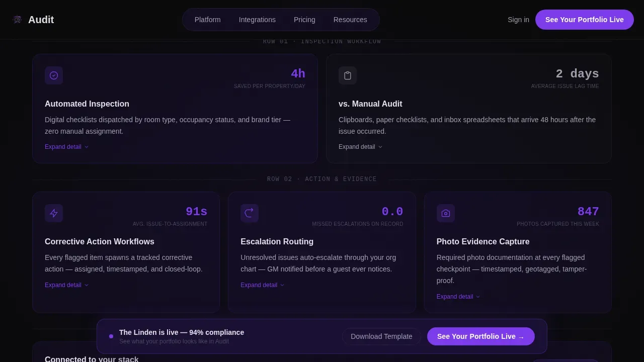Click the Download Template button

(381, 336)
